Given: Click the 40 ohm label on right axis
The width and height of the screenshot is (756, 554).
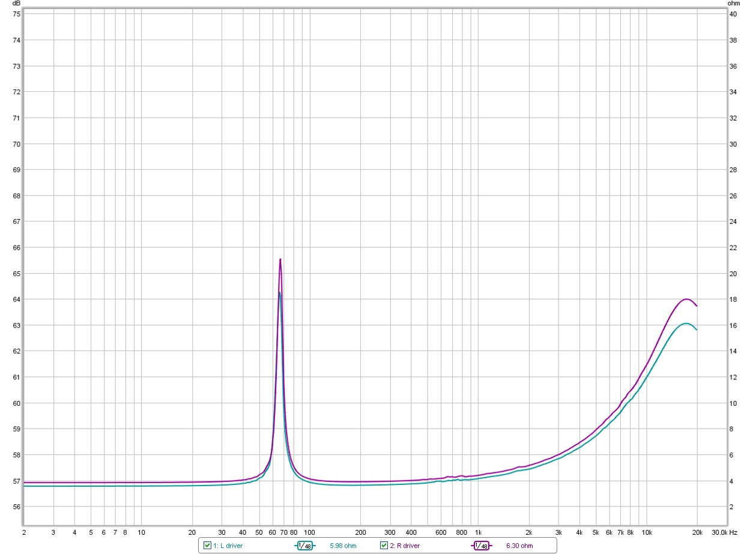Looking at the screenshot, I should [733, 14].
